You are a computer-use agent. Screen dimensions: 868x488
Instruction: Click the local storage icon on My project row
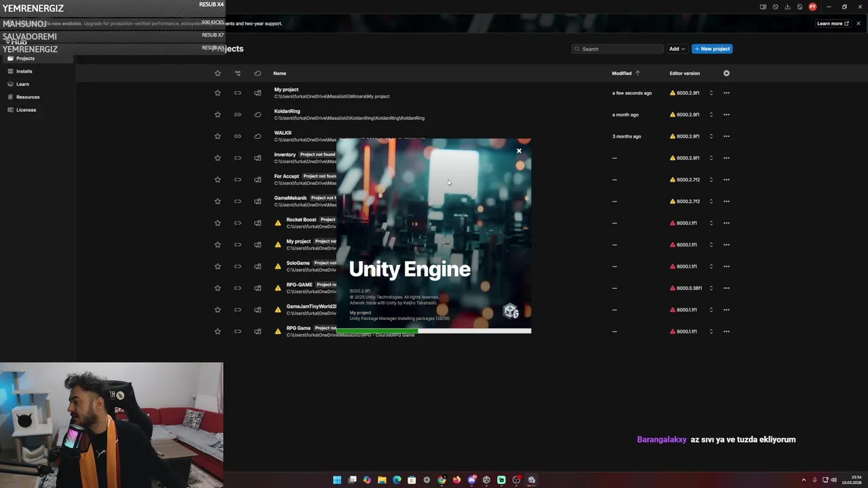point(258,93)
